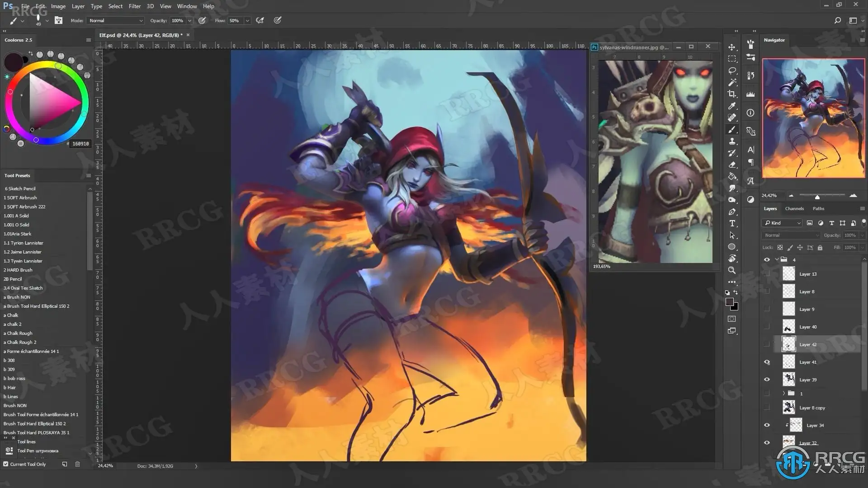Screen dimensions: 868x488
Task: Delete tool preset with trash icon
Action: pos(77,464)
